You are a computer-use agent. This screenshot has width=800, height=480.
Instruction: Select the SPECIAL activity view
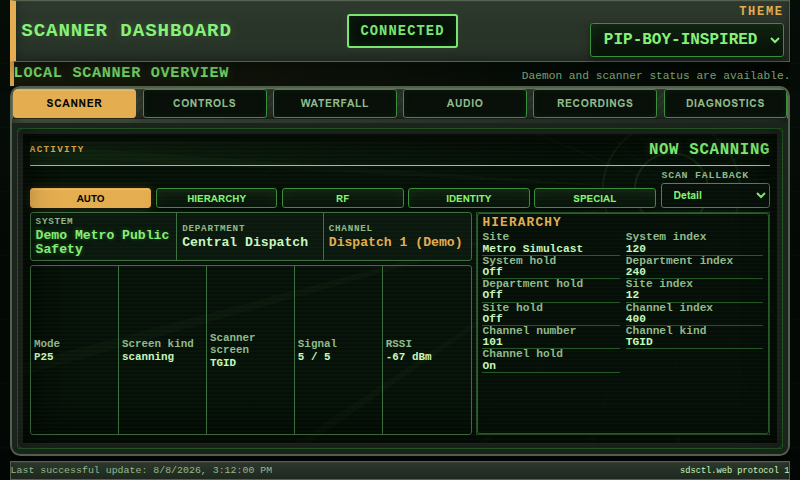tap(594, 198)
